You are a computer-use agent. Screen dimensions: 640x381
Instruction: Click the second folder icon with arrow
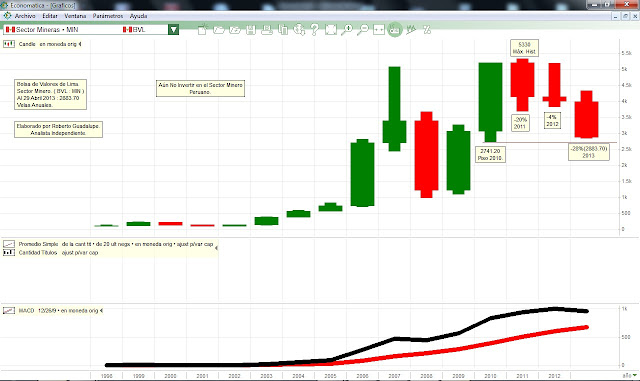235,29
